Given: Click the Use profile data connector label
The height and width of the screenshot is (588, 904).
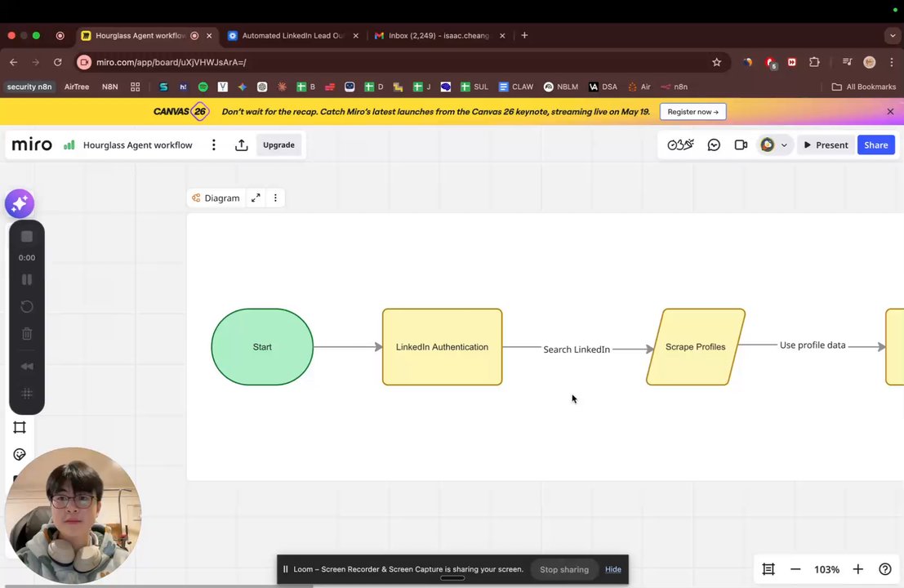Looking at the screenshot, I should [813, 345].
